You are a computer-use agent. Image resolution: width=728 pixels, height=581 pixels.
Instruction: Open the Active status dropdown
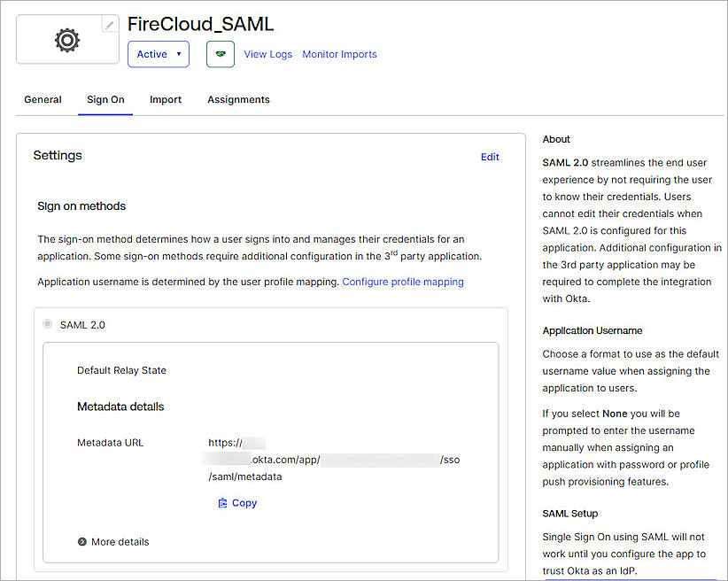pyautogui.click(x=158, y=54)
